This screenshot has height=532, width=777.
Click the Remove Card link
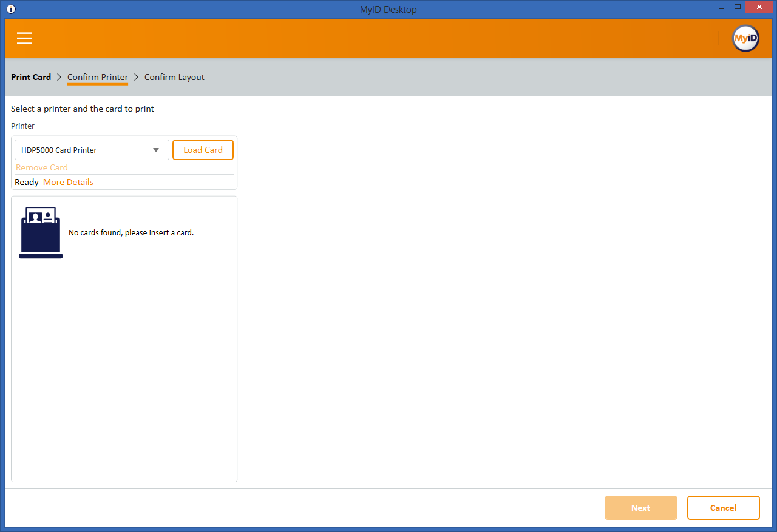pyautogui.click(x=42, y=167)
